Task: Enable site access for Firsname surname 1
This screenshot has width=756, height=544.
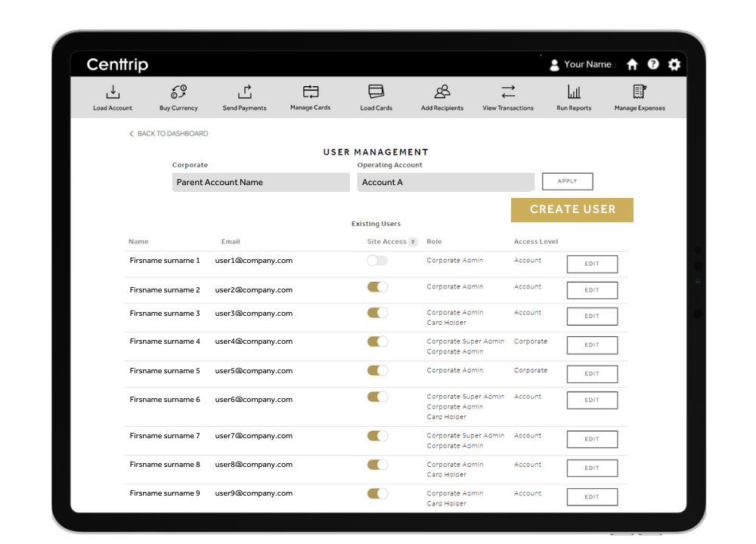Action: pos(377,261)
